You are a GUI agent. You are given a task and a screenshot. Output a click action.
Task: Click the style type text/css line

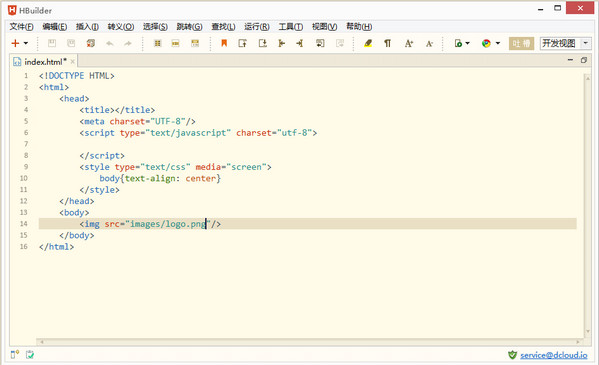(x=175, y=167)
